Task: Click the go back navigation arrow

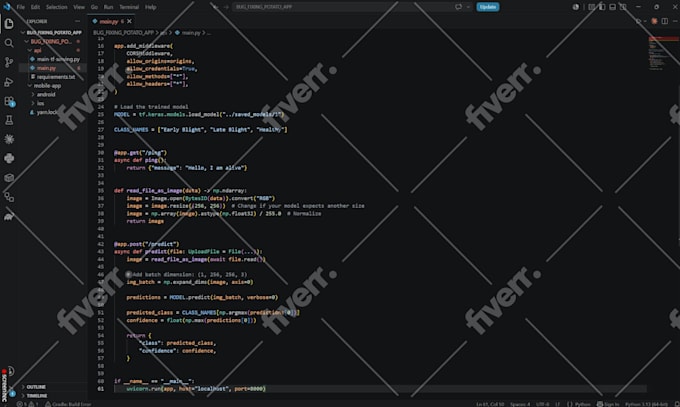Action: click(x=215, y=7)
